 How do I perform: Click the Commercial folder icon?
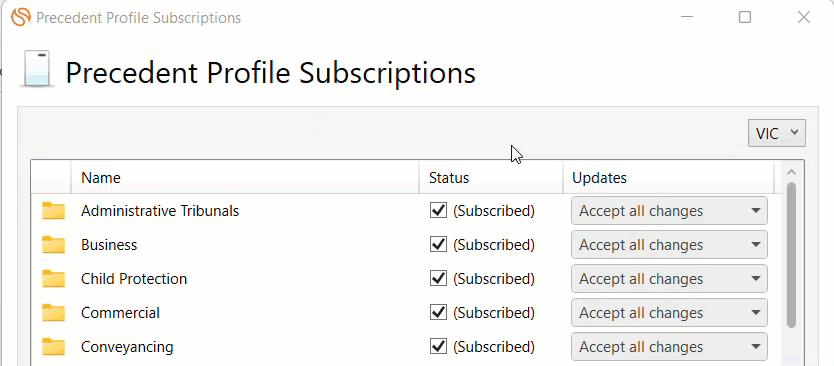(x=53, y=313)
